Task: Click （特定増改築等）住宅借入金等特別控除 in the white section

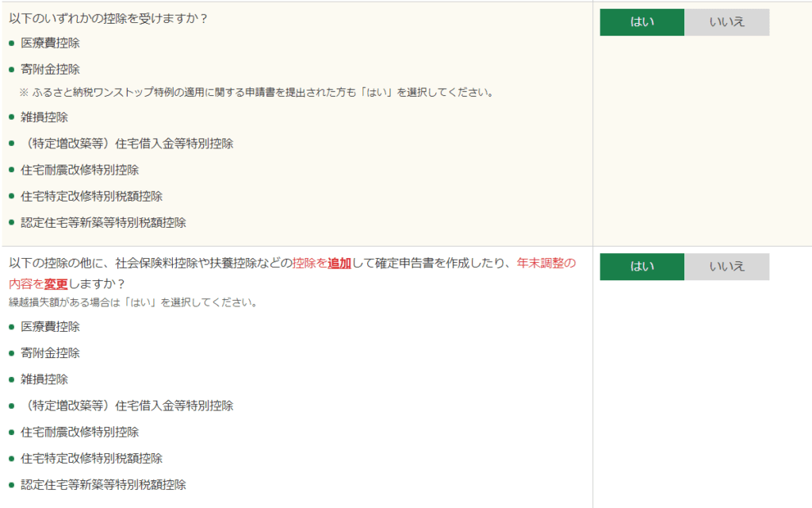Action: (x=128, y=406)
